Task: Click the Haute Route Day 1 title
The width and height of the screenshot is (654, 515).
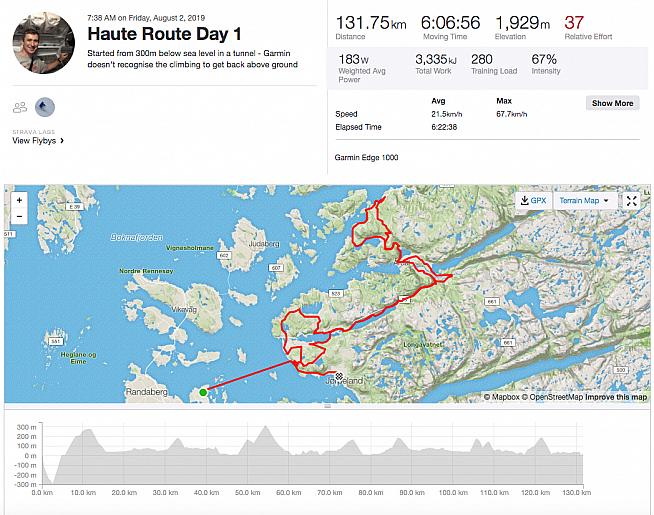Action: coord(165,33)
